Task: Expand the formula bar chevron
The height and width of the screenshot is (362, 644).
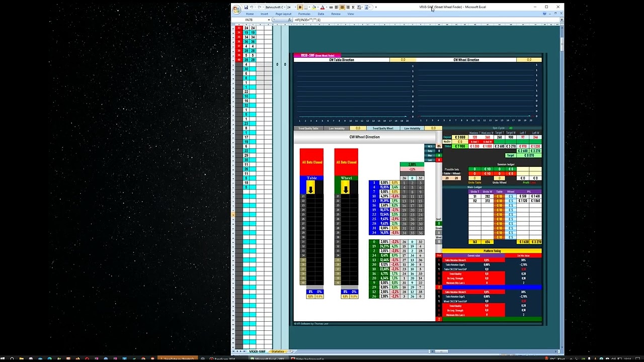Action: [561, 20]
